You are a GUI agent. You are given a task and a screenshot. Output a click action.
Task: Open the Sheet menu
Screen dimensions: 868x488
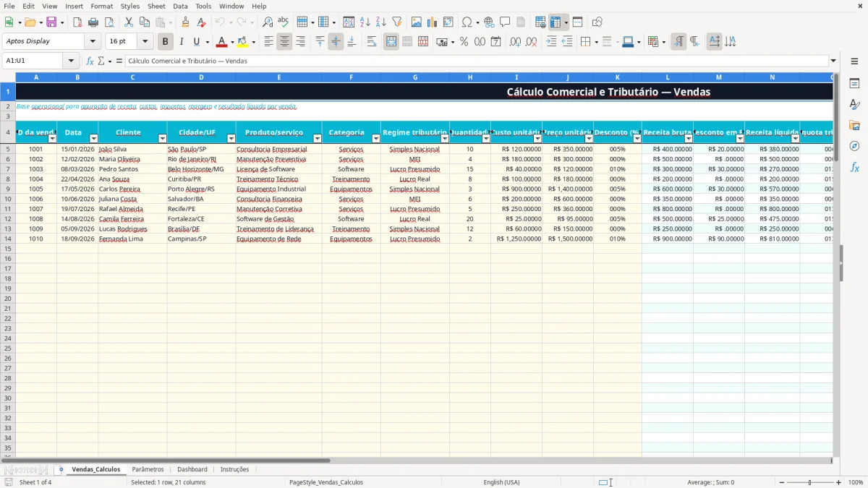(x=156, y=6)
